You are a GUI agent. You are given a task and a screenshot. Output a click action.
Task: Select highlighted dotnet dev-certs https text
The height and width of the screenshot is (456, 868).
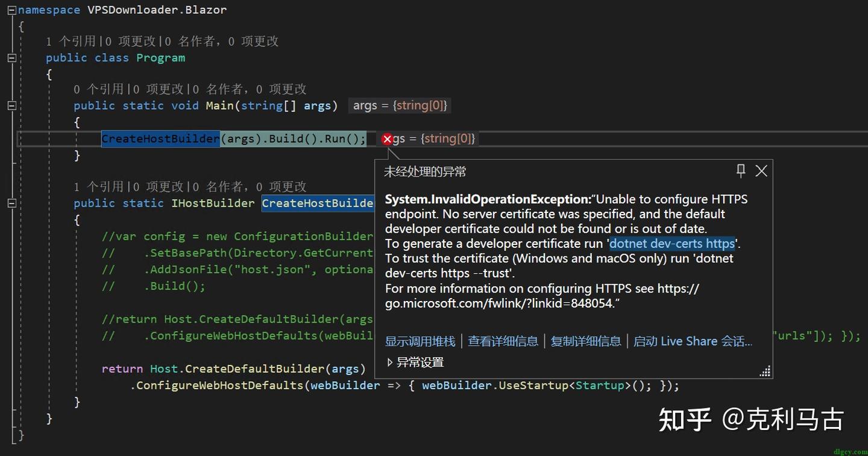(671, 243)
